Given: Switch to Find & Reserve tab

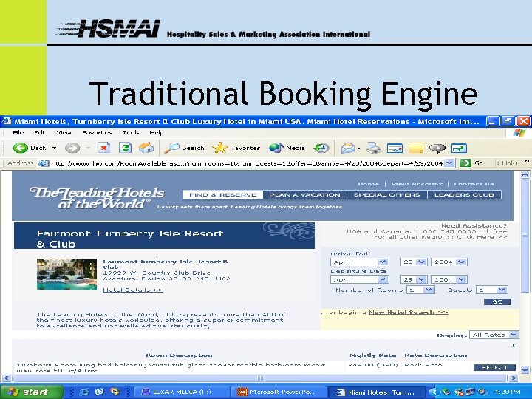Looking at the screenshot, I should 222,195.
